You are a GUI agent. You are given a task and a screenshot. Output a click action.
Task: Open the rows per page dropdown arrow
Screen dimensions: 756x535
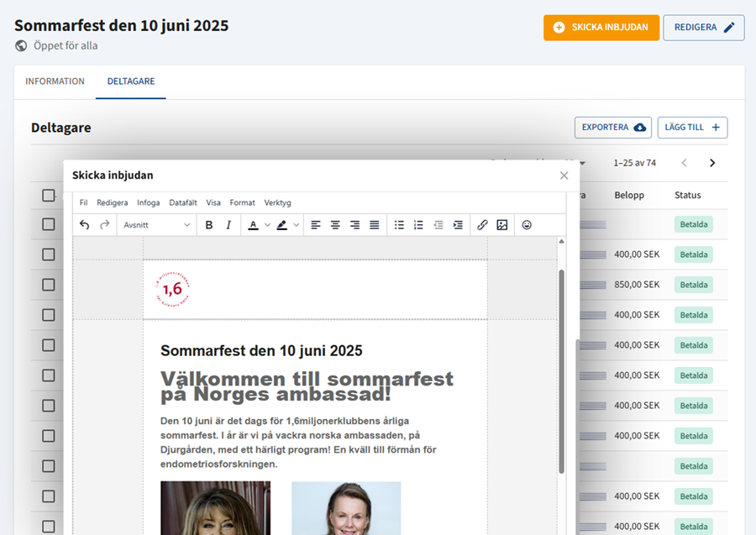point(582,164)
